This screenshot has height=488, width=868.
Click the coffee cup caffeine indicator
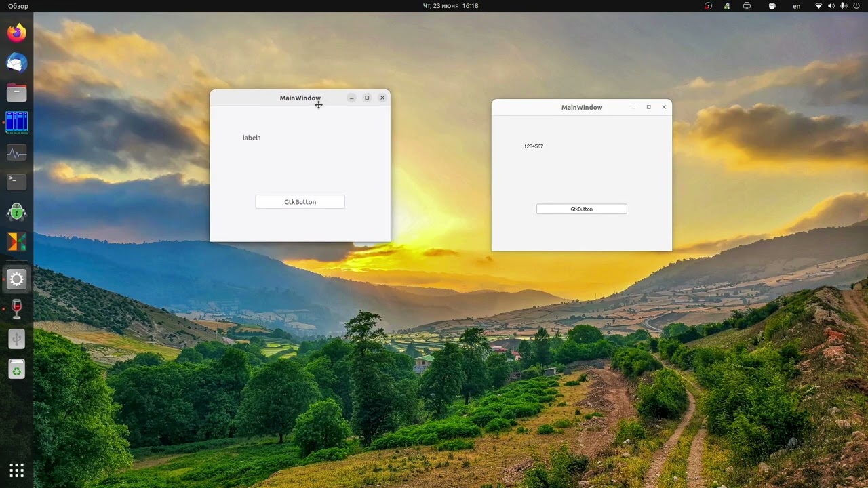772,6
